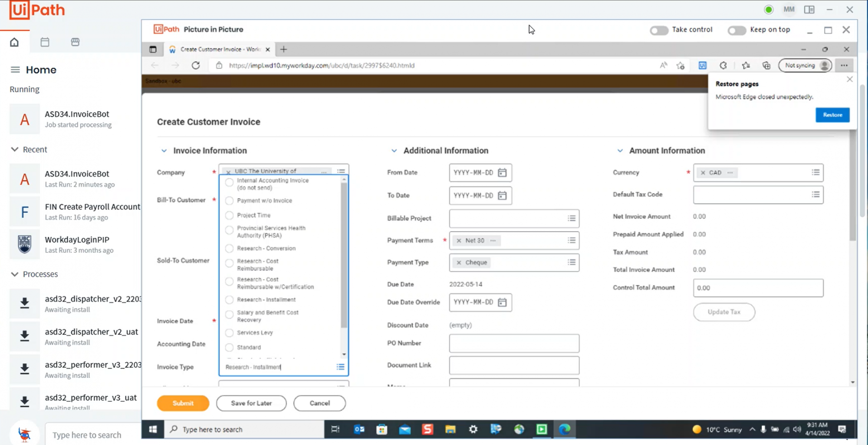
Task: Select Project Time radio option
Action: (230, 215)
